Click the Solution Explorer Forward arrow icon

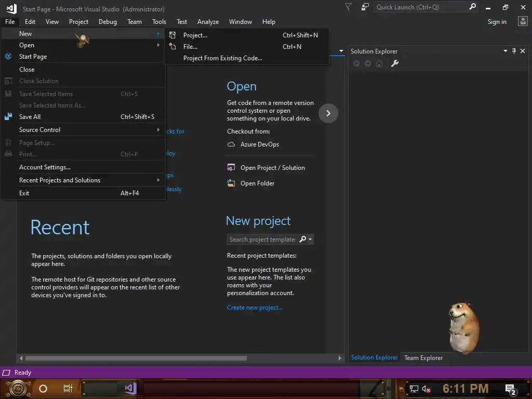click(x=368, y=63)
